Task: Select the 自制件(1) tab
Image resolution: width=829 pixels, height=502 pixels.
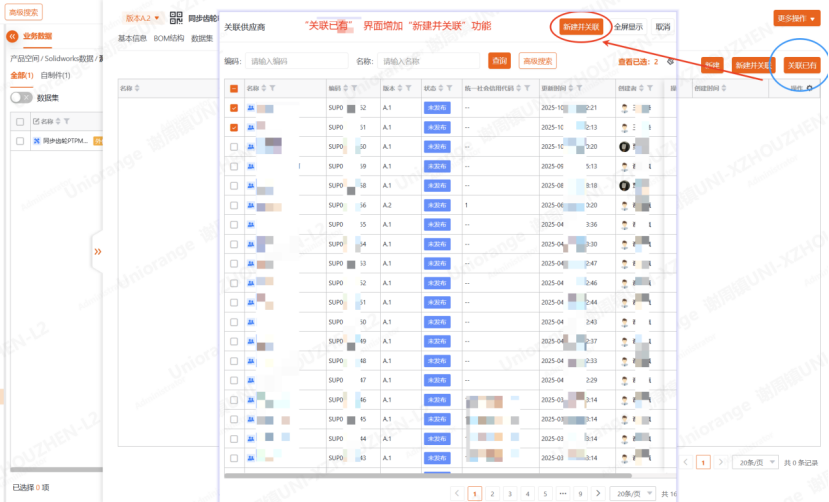Action: coord(55,75)
